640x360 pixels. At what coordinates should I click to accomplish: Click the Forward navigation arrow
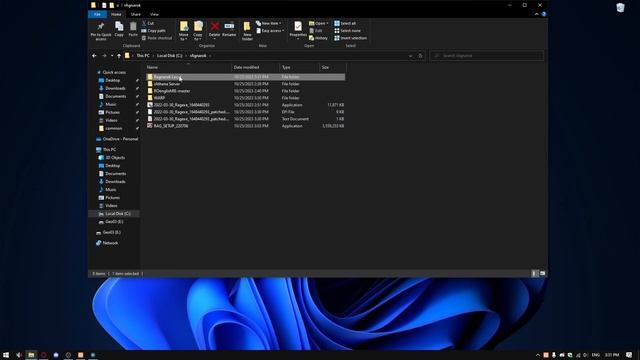point(104,56)
